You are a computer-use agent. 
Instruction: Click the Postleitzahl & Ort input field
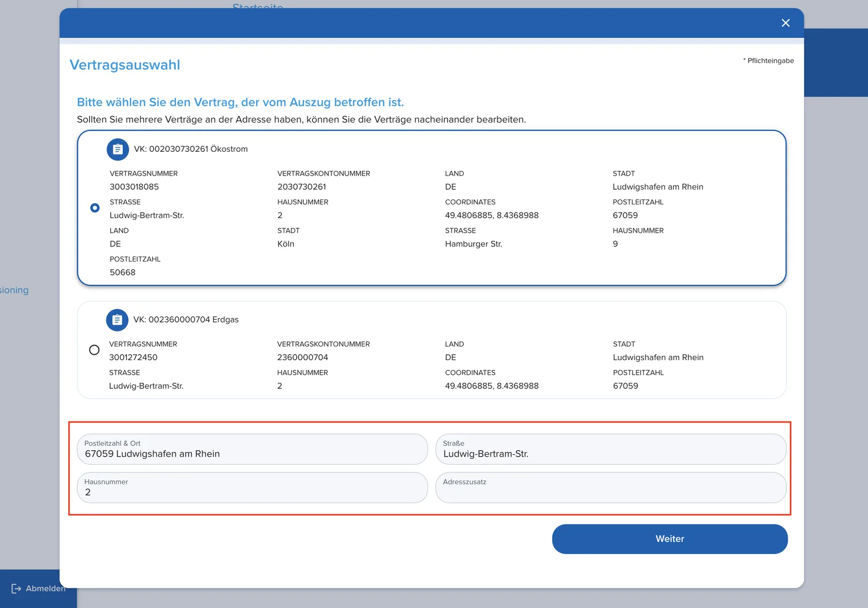coord(252,449)
